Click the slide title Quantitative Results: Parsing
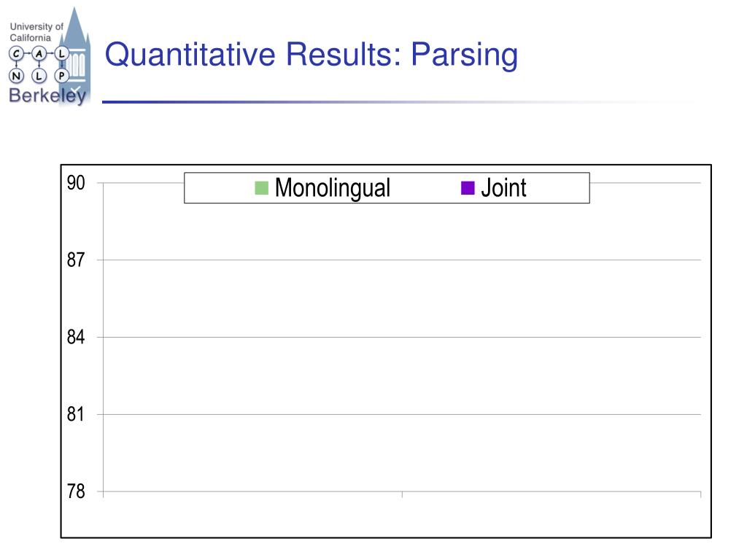747x560 pixels. 311,55
